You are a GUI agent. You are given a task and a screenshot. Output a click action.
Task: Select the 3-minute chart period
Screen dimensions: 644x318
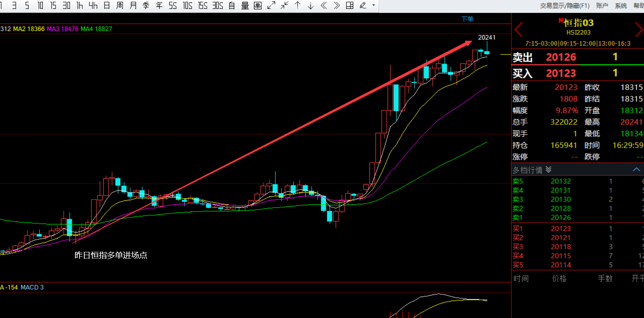pyautogui.click(x=14, y=6)
